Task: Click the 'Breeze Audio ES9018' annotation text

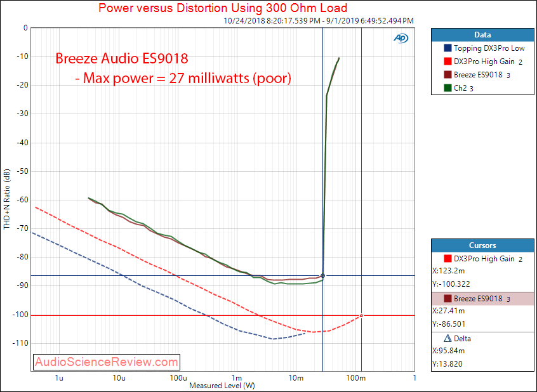Action: tap(122, 58)
